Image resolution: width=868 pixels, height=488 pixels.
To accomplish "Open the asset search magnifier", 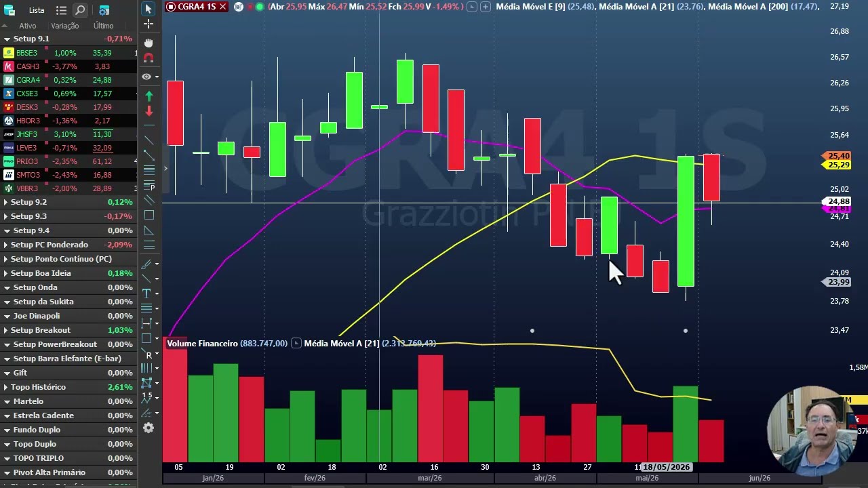I will [x=80, y=10].
